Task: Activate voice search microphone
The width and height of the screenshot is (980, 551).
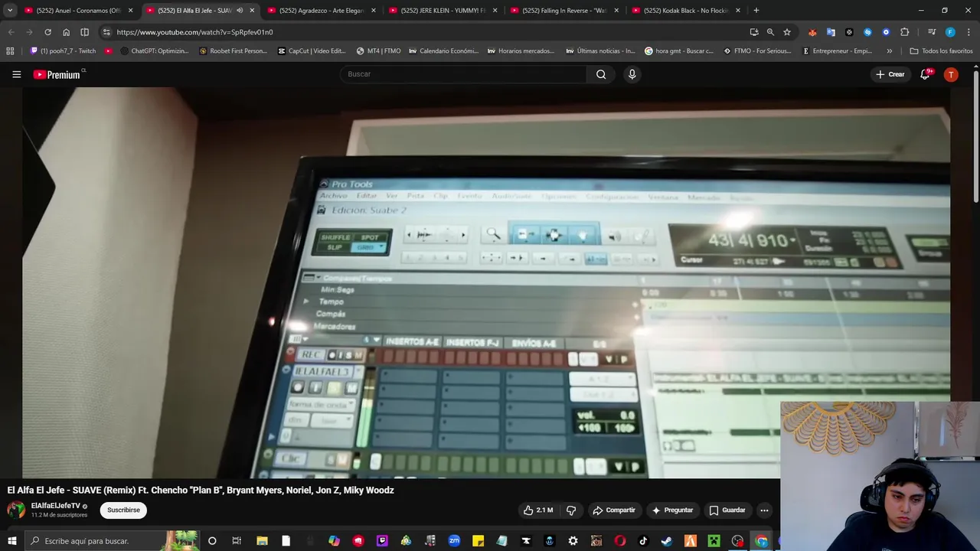Action: [632, 74]
